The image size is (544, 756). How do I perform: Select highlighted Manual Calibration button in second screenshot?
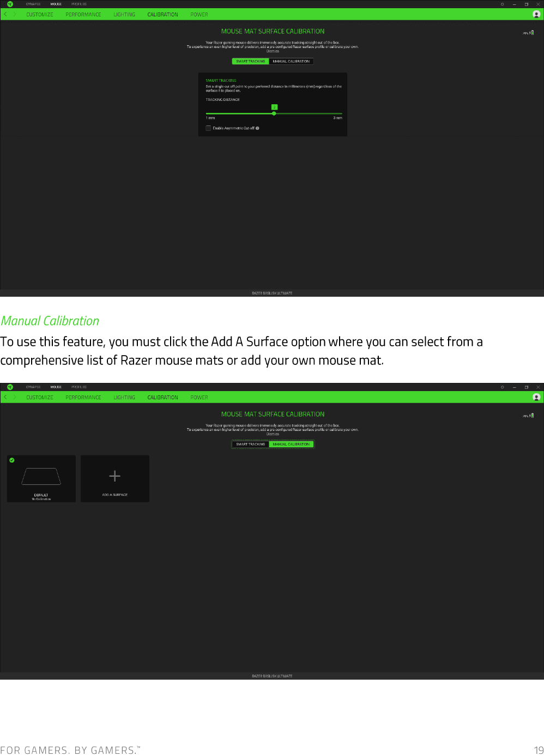(291, 445)
